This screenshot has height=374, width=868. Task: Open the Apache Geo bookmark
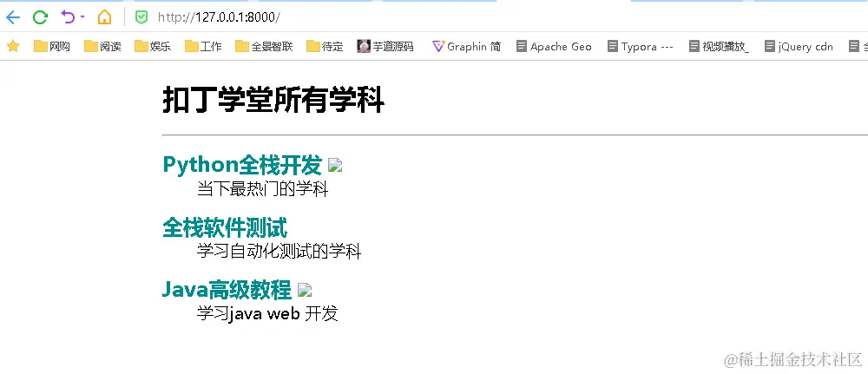[554, 47]
